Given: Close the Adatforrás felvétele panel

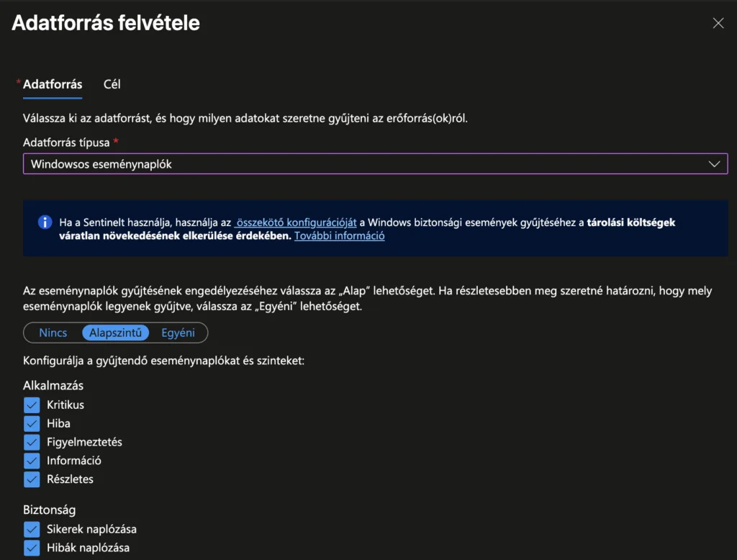Looking at the screenshot, I should 718,23.
